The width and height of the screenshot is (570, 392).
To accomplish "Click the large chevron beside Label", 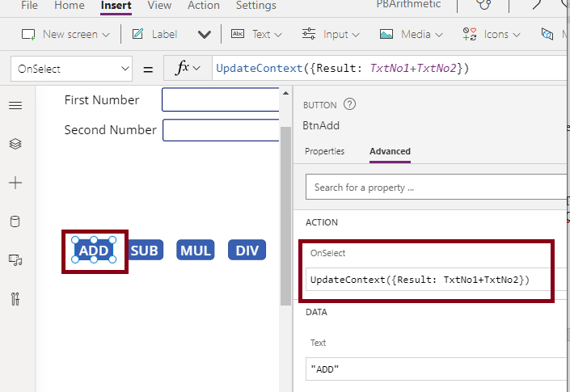I will click(x=205, y=35).
